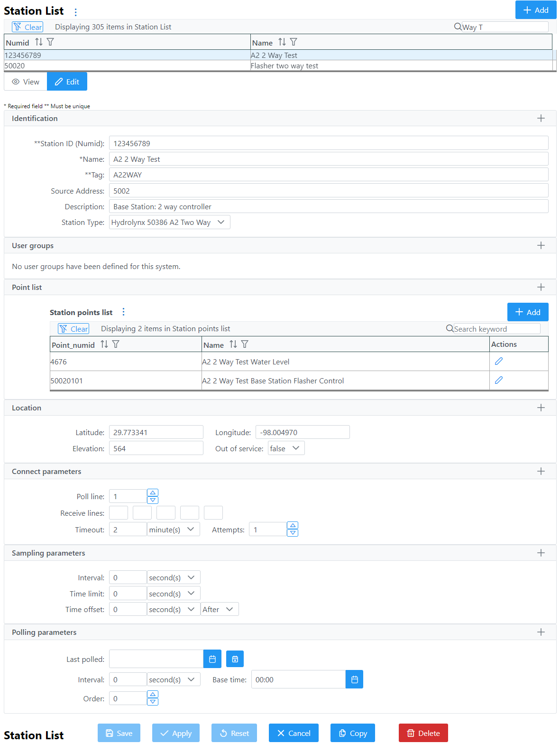Open the Last polled calendar picker
This screenshot has width=560, height=753.
click(x=212, y=659)
